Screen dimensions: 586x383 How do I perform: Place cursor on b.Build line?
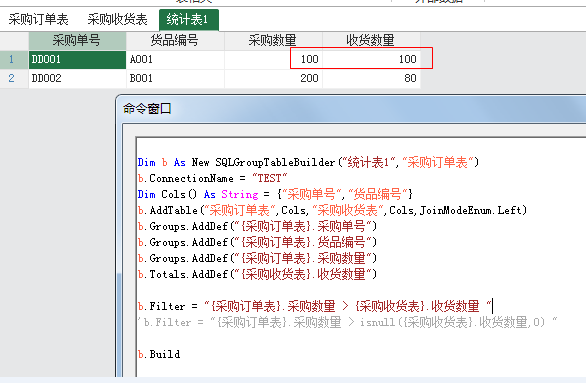click(x=159, y=354)
